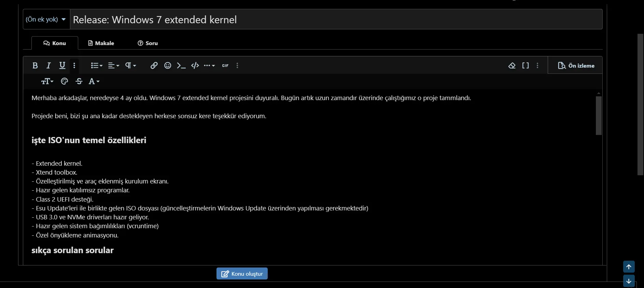The width and height of the screenshot is (644, 288).
Task: Insert inline code with the terminal icon
Action: [x=181, y=66]
